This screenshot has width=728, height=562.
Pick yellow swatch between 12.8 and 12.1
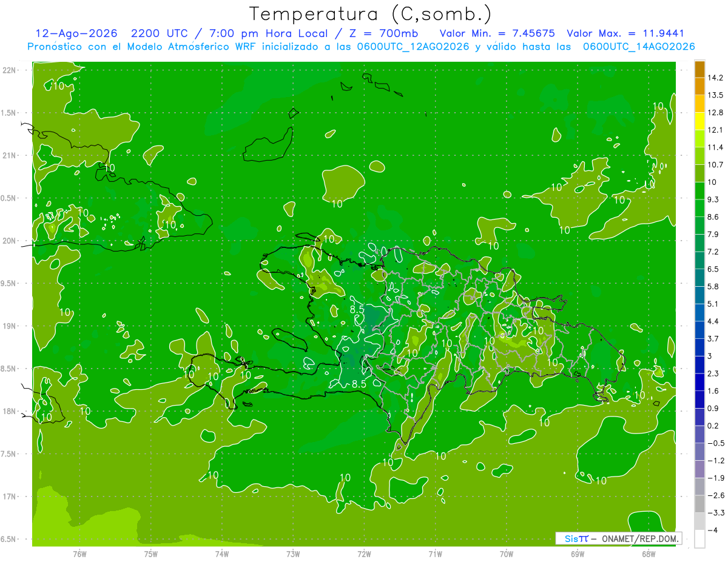(x=699, y=121)
